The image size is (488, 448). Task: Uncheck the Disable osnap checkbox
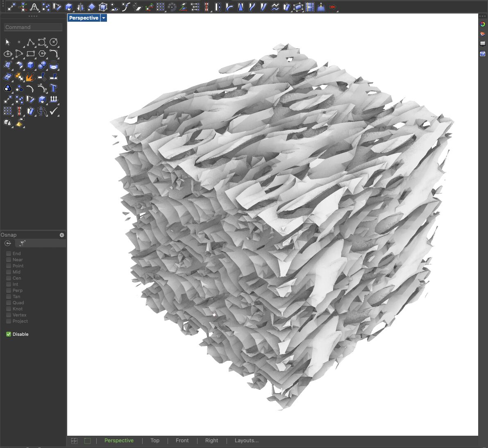[9, 334]
